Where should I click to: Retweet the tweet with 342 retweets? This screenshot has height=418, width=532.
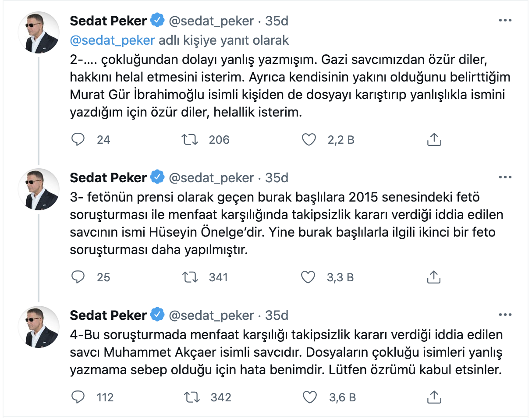point(192,397)
